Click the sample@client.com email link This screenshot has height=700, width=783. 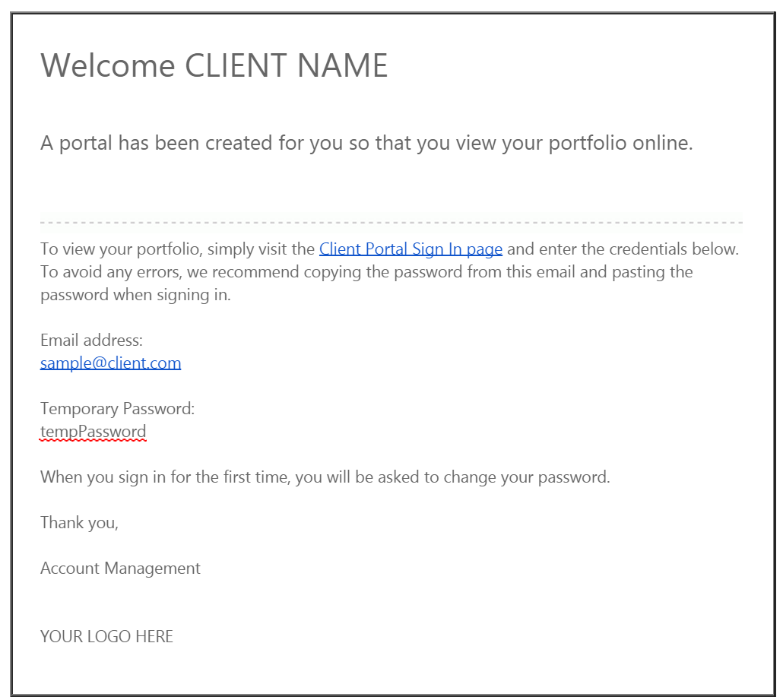[x=110, y=363]
